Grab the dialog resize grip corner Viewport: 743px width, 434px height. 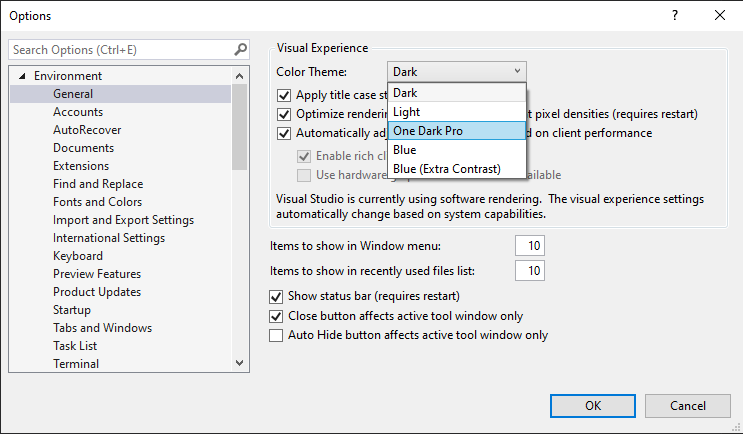coord(735,426)
